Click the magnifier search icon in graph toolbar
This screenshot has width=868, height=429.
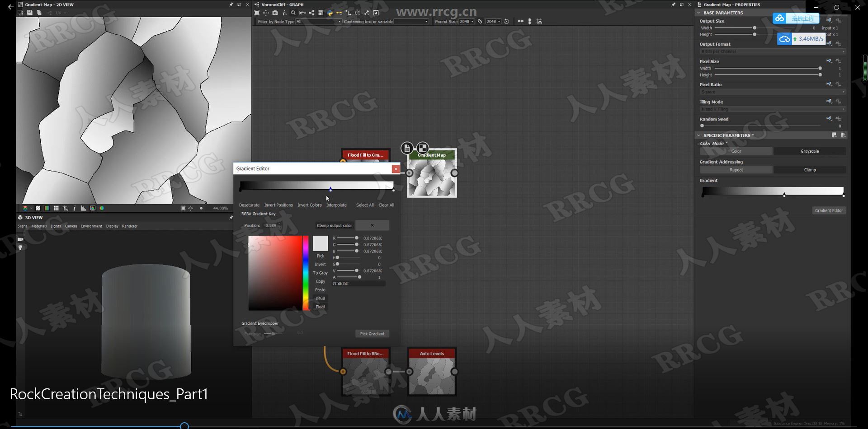[293, 13]
